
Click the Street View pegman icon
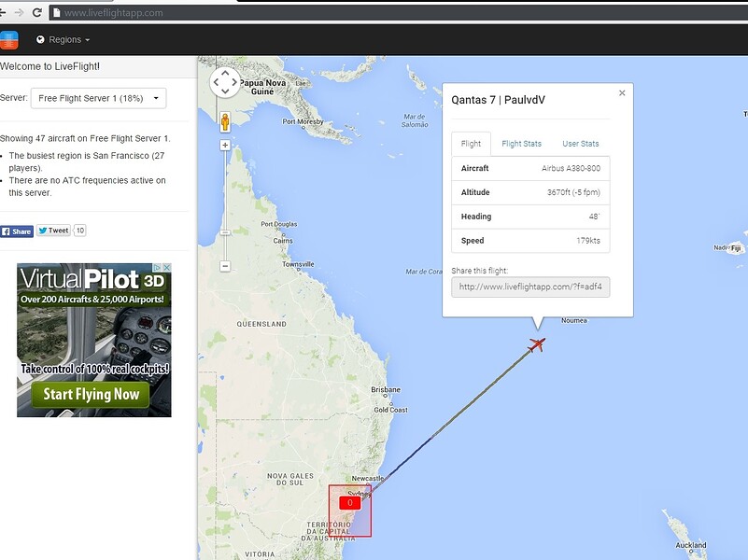pos(225,122)
